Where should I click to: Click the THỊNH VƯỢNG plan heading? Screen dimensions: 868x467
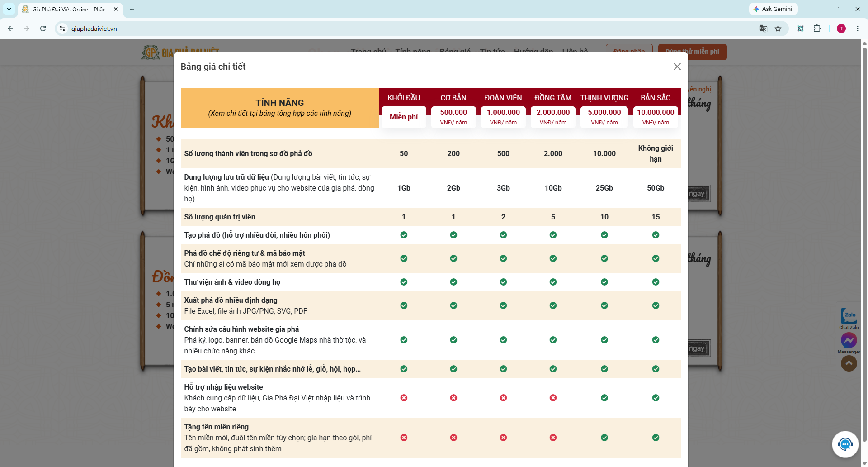(x=604, y=98)
